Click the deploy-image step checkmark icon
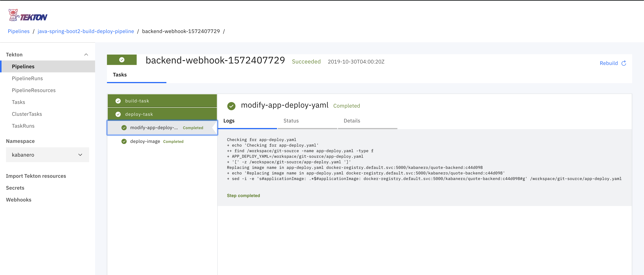 click(124, 141)
